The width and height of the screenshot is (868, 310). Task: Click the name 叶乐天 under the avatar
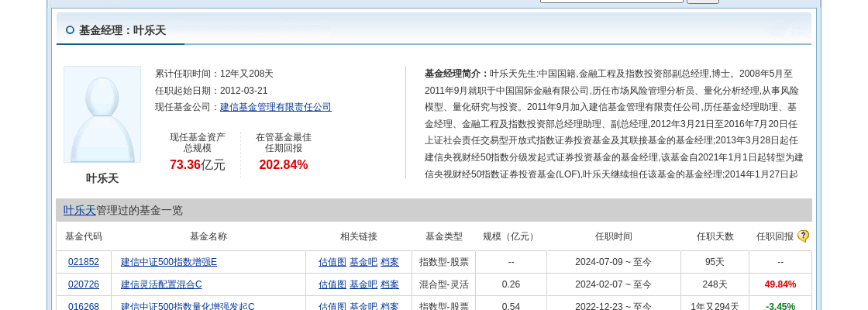click(102, 178)
